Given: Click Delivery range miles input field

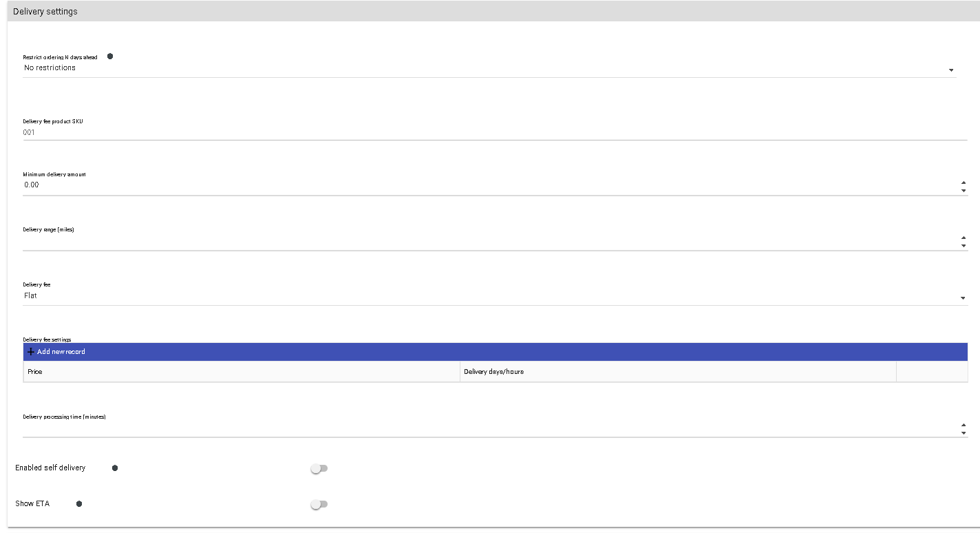Looking at the screenshot, I should coord(491,241).
